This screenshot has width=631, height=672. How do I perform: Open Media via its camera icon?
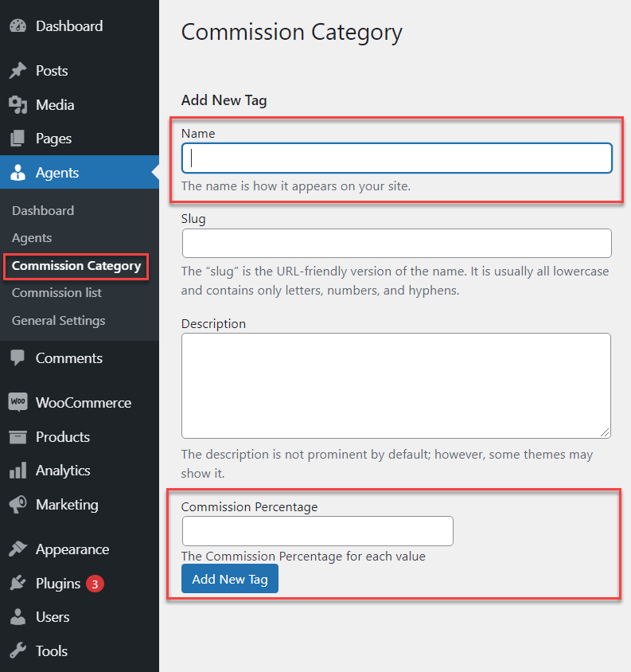coord(18,105)
